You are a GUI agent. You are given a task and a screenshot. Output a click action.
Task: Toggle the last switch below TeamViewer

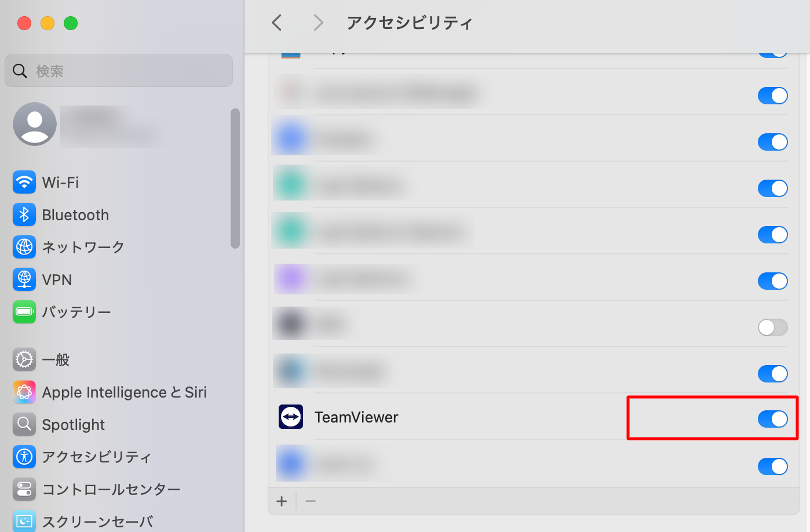pos(772,466)
